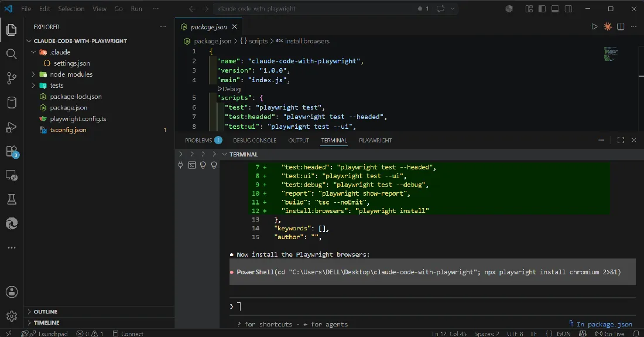
Task: Open the Edge tools icon in activity bar
Action: [x=12, y=223]
